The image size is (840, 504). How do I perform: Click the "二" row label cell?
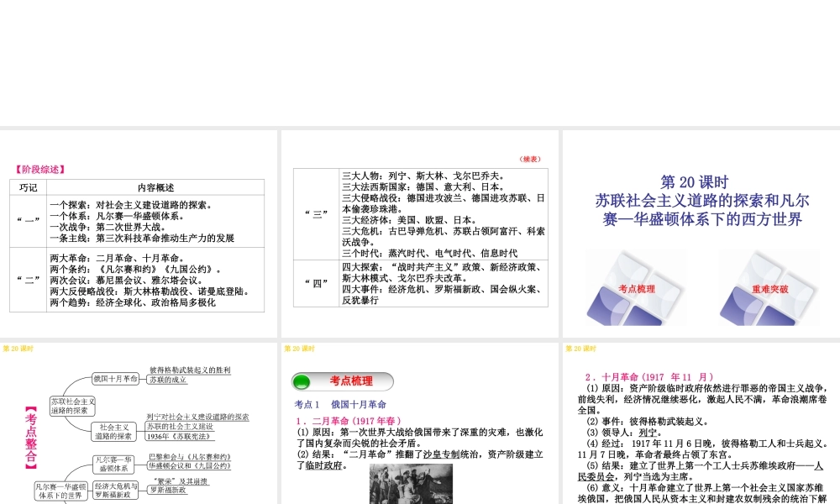click(x=28, y=280)
